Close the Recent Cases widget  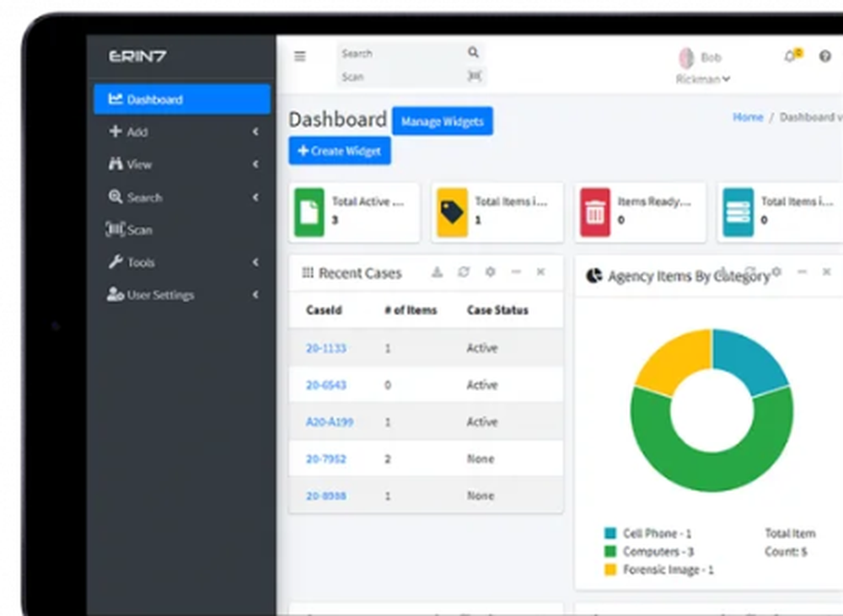click(541, 272)
